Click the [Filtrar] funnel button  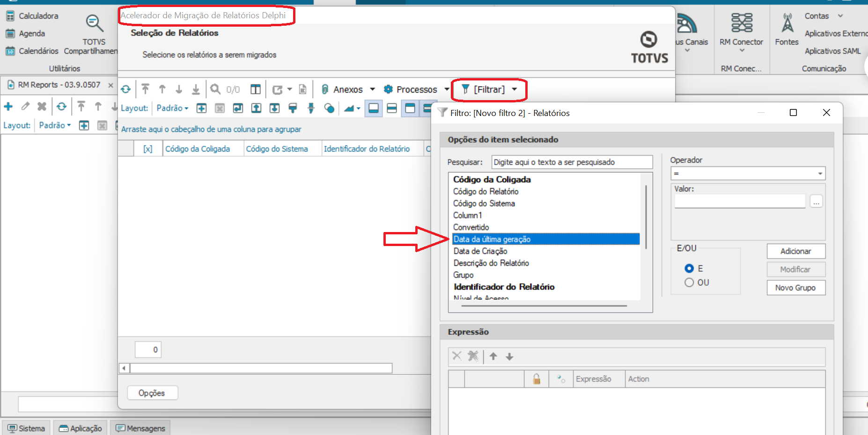tap(484, 89)
